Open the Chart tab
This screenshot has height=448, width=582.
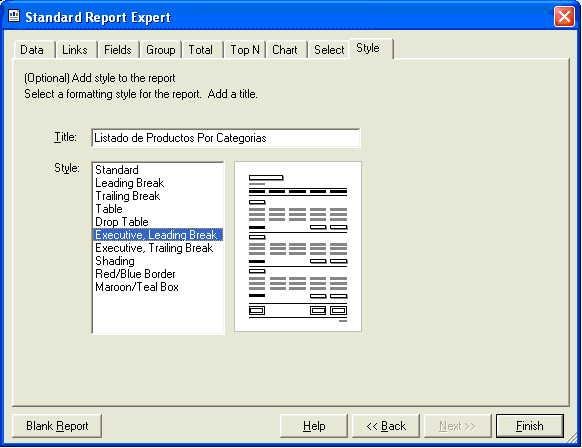point(285,50)
